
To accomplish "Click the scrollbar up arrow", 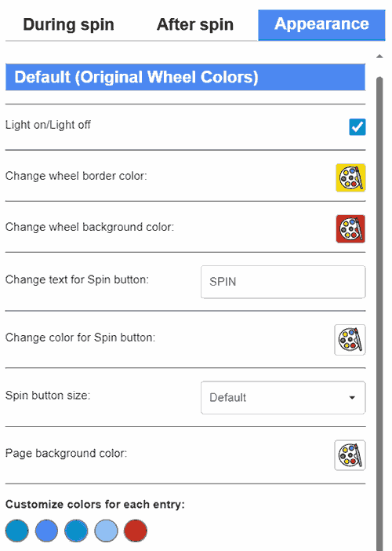I will [379, 57].
